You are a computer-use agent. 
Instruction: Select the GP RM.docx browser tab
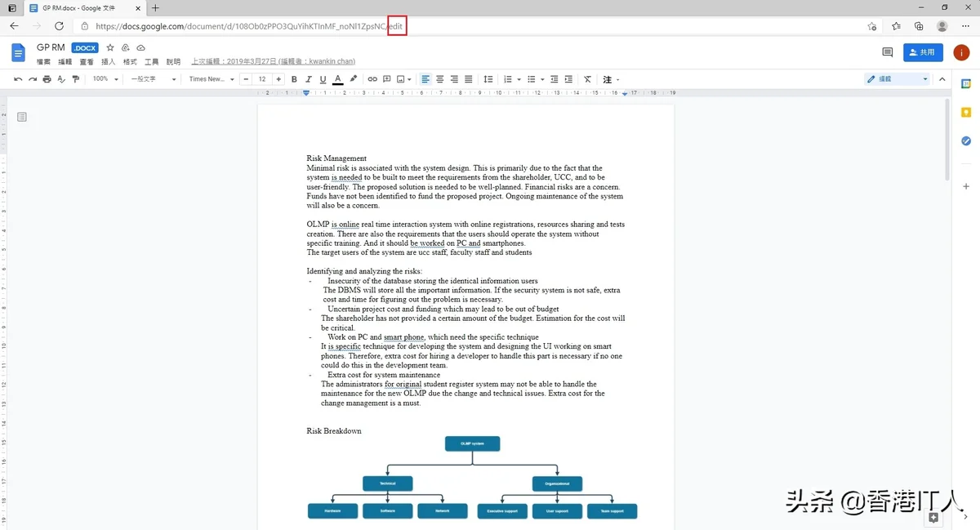84,8
